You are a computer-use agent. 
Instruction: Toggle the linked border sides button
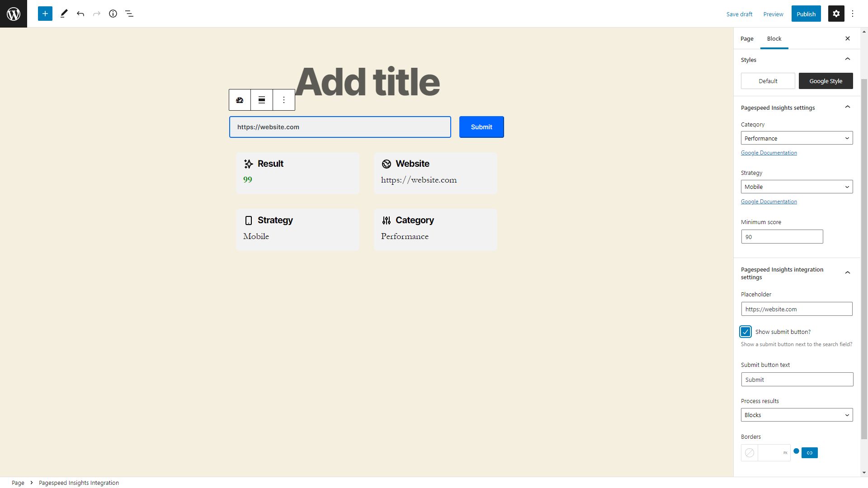[x=809, y=453]
